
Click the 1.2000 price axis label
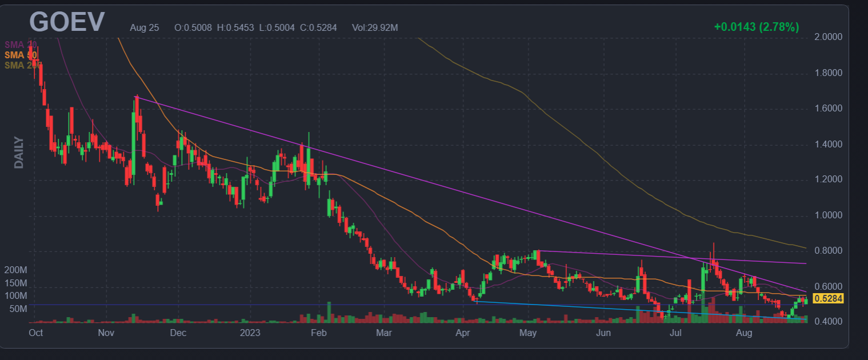[x=828, y=180]
